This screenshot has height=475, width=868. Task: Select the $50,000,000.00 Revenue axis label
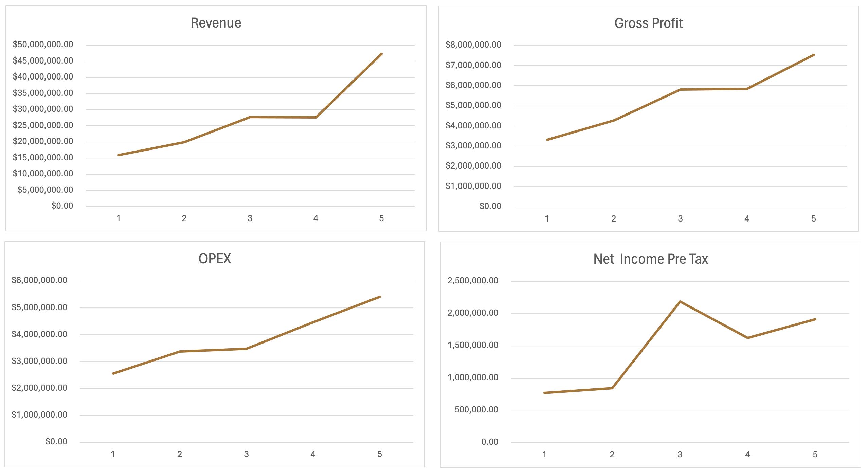pyautogui.click(x=43, y=45)
